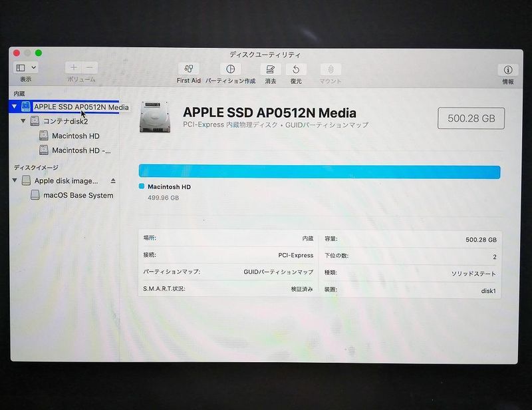This screenshot has width=532, height=410.
Task: Eject the Apple disk image
Action: 113,181
